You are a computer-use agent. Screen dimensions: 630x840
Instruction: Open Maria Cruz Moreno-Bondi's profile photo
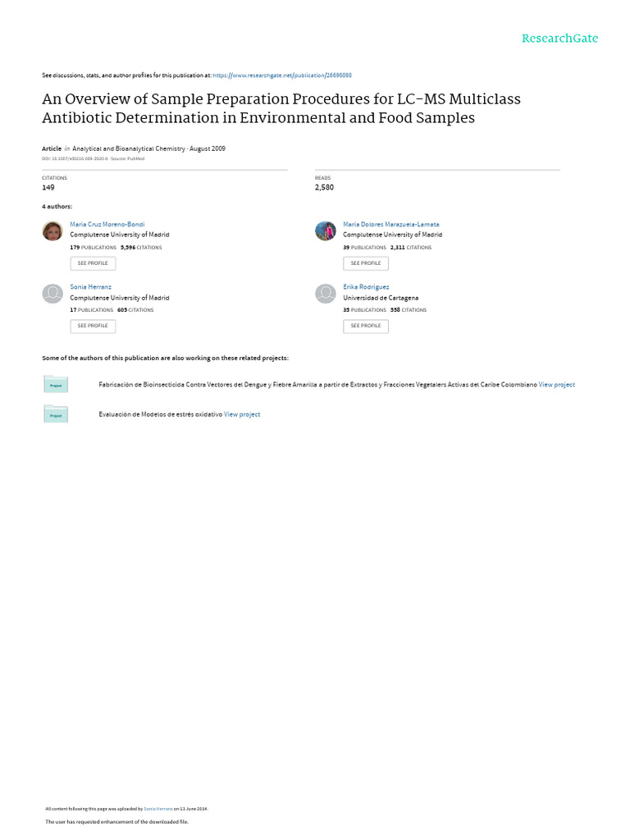pos(52,231)
